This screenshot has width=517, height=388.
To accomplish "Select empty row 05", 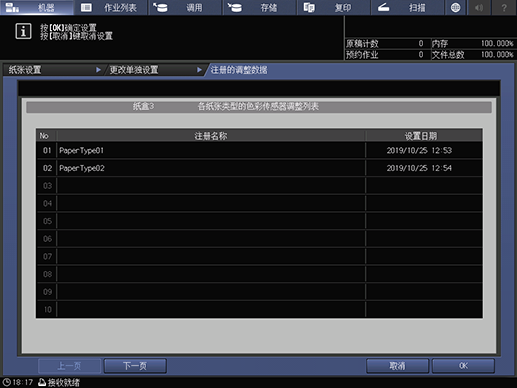I will click(259, 221).
